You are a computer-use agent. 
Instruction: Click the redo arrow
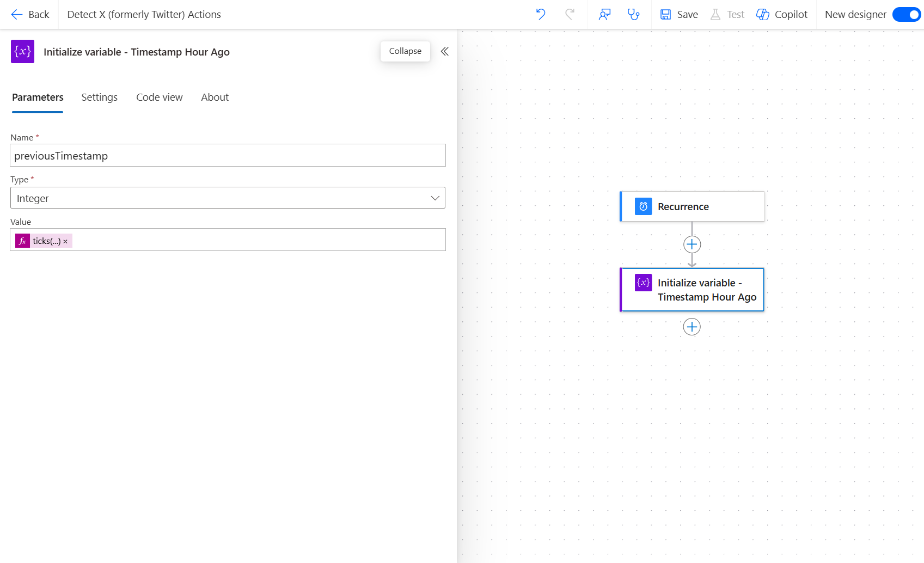570,14
